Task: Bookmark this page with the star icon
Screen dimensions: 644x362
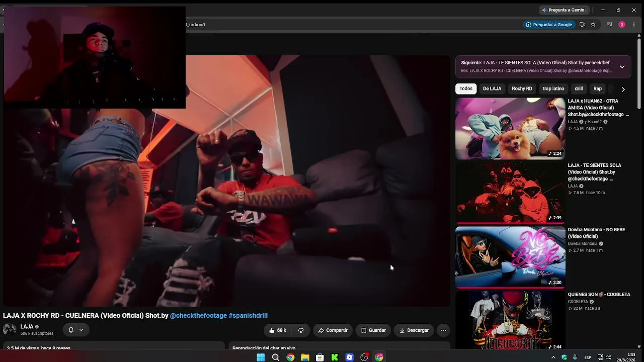Action: (593, 25)
